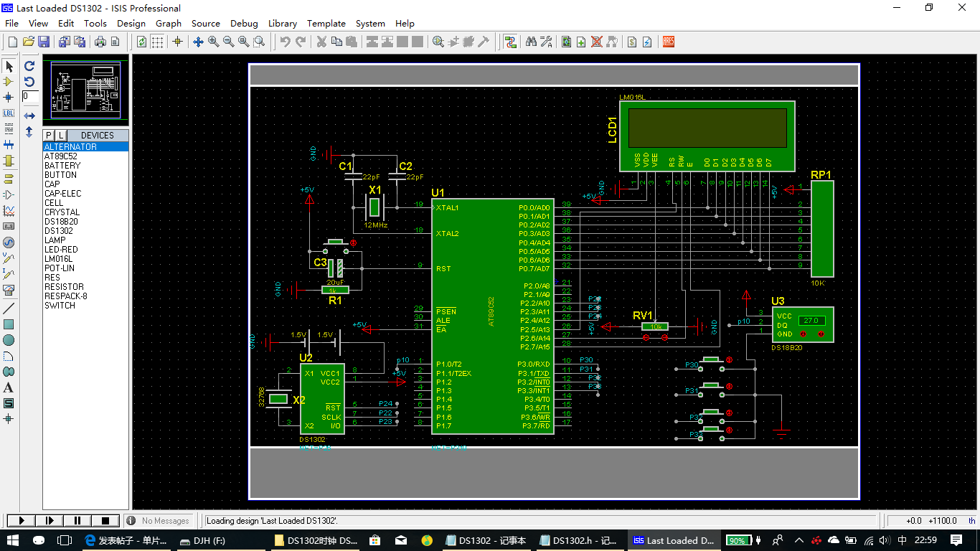Click the red ARES netlist transfer icon

[x=668, y=42]
